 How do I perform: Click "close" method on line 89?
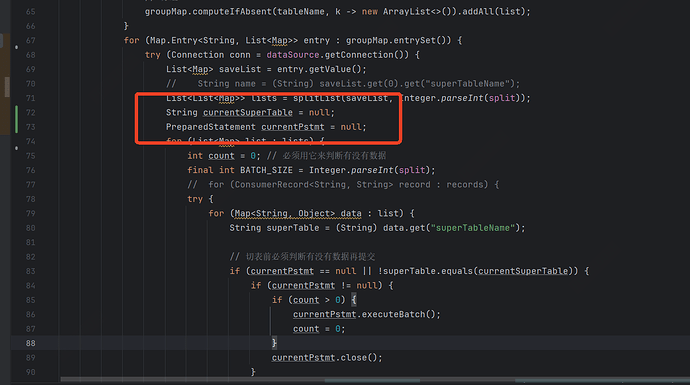(353, 358)
